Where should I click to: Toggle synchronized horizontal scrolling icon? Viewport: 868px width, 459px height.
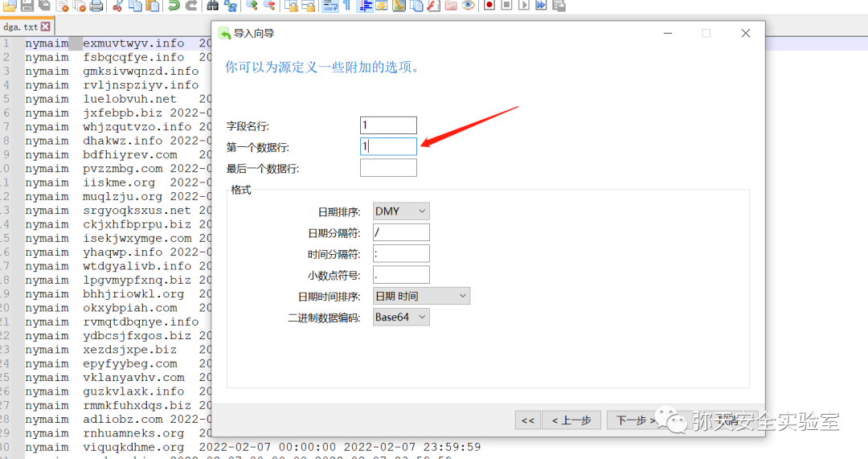tap(309, 6)
